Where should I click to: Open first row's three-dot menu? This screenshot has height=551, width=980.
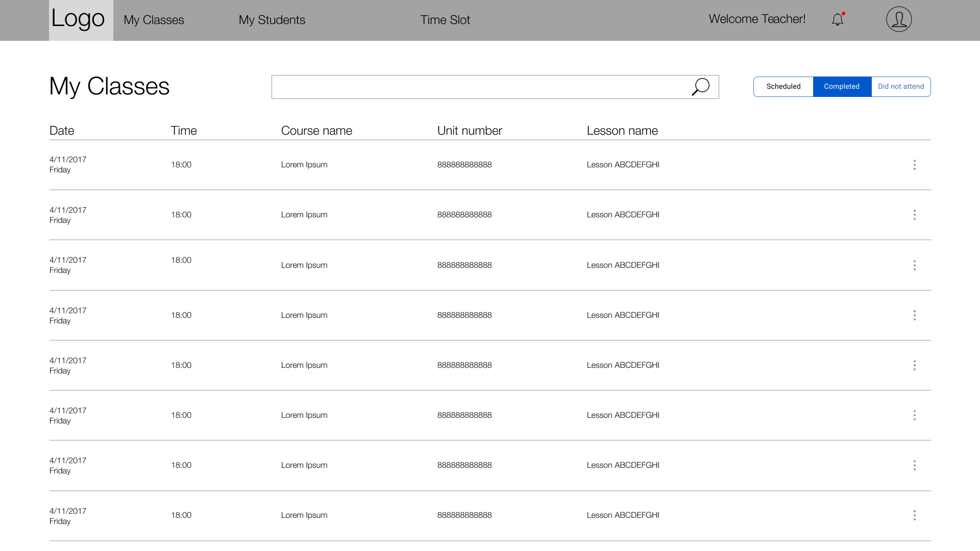click(914, 165)
